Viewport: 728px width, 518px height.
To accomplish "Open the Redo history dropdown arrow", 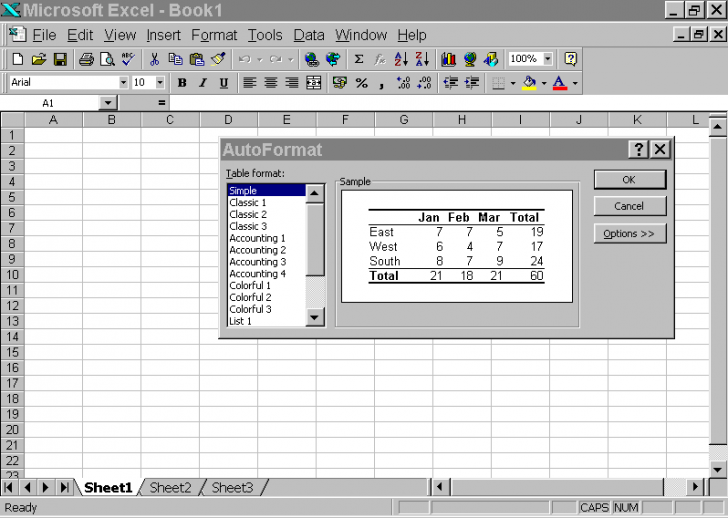I will [291, 59].
